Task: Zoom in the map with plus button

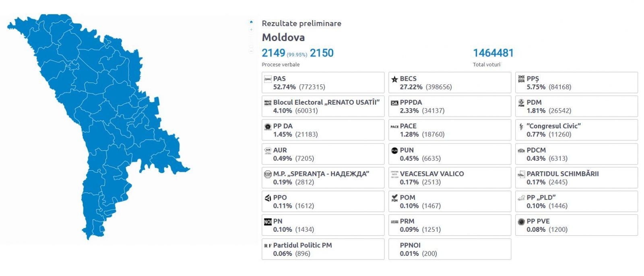Action: [251, 29]
